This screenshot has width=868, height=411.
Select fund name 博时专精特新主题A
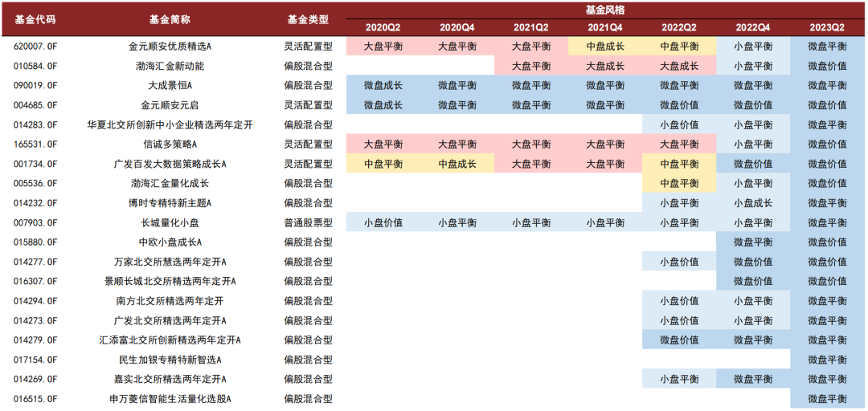click(170, 203)
